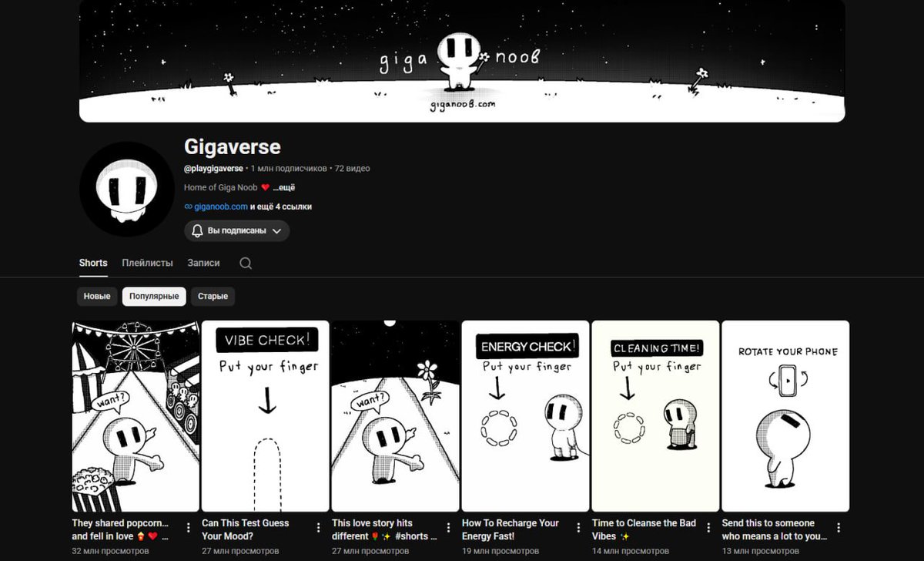Play the carnival popcorn short thumbnail
The image size is (924, 561).
(136, 416)
